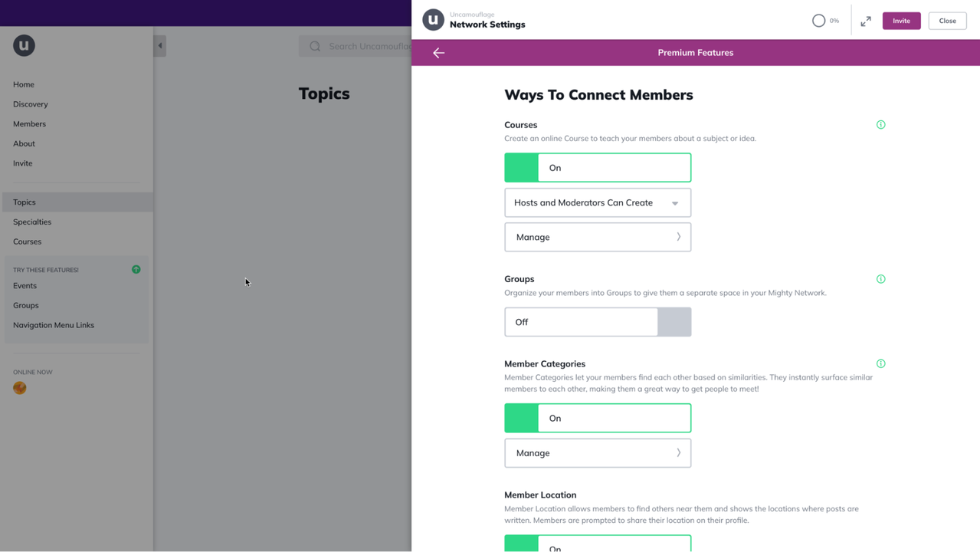The width and height of the screenshot is (980, 552).
Task: Click the back arrow in Premium Features header
Action: pos(438,53)
